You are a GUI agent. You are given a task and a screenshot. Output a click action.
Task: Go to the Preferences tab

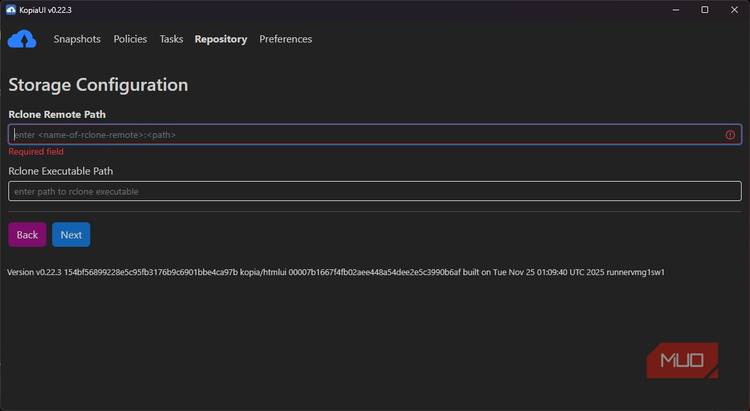[x=286, y=39]
